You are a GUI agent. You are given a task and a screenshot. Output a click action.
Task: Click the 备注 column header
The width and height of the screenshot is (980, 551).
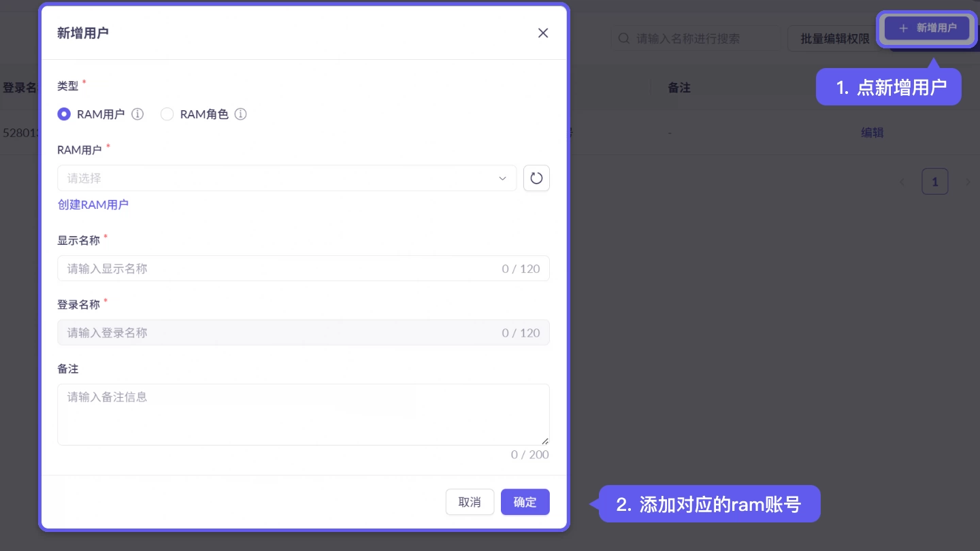pos(679,88)
